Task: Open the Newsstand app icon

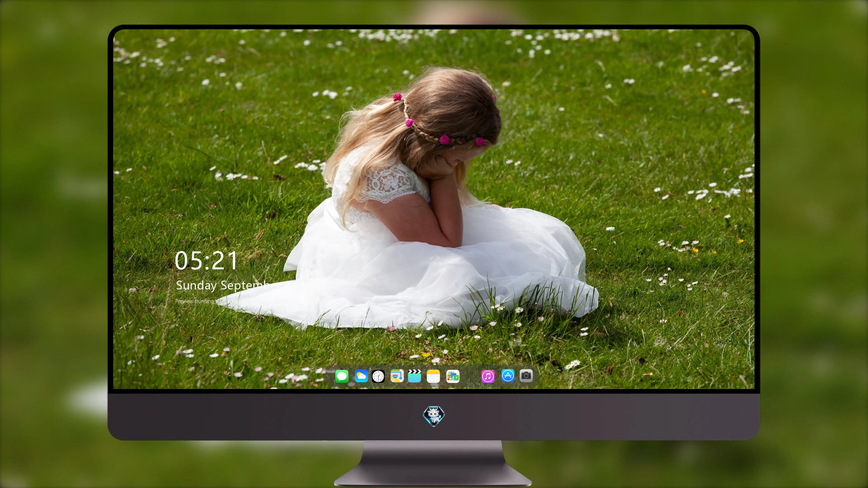Action: pos(453,376)
